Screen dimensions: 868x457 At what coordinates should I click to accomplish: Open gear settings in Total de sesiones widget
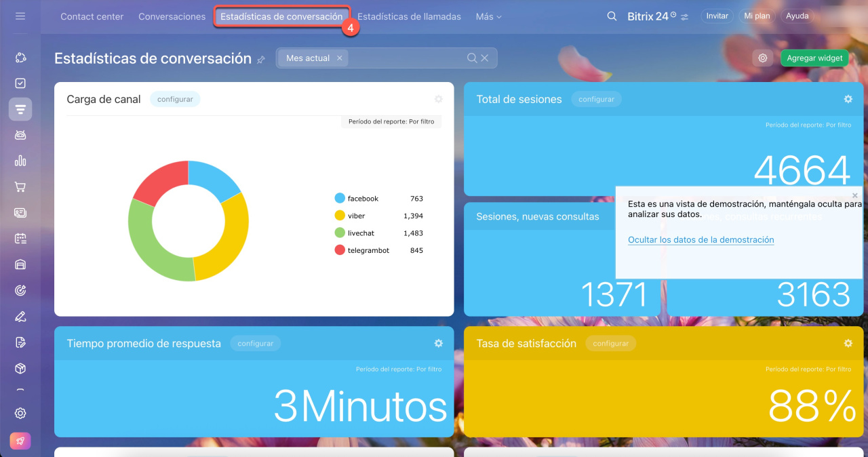[848, 99]
